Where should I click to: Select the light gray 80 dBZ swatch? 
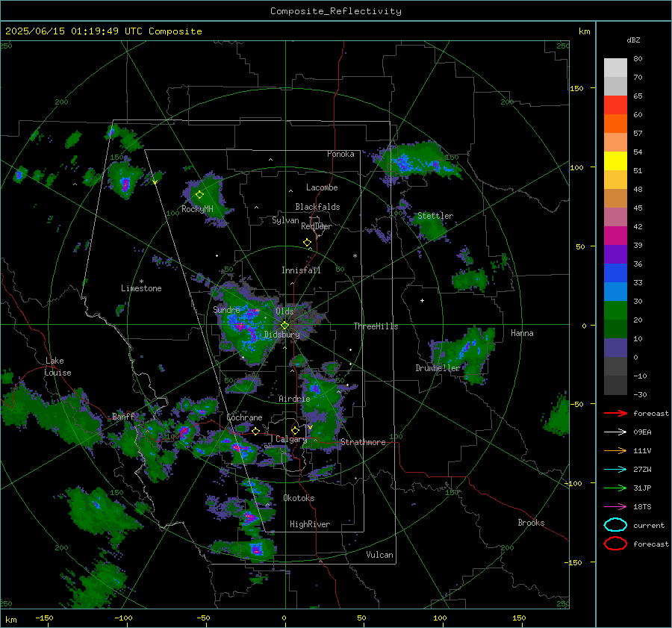pos(615,68)
